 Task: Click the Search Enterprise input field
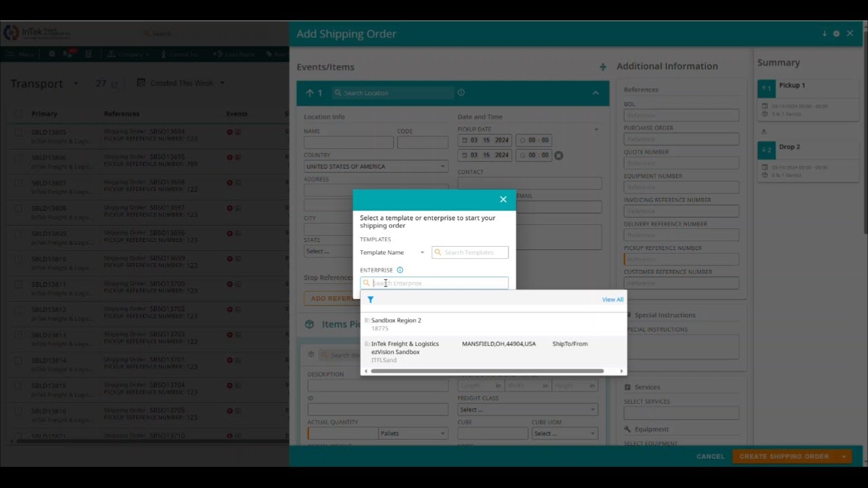[434, 283]
